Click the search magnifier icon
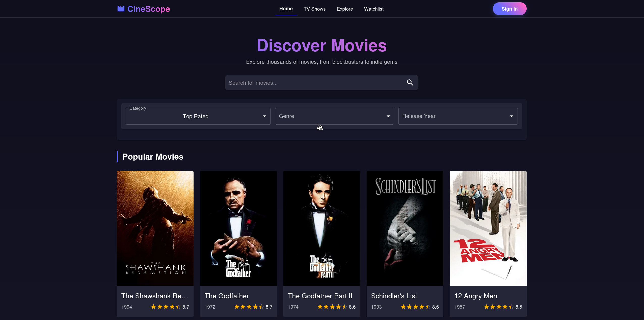This screenshot has height=320, width=644. tap(410, 82)
